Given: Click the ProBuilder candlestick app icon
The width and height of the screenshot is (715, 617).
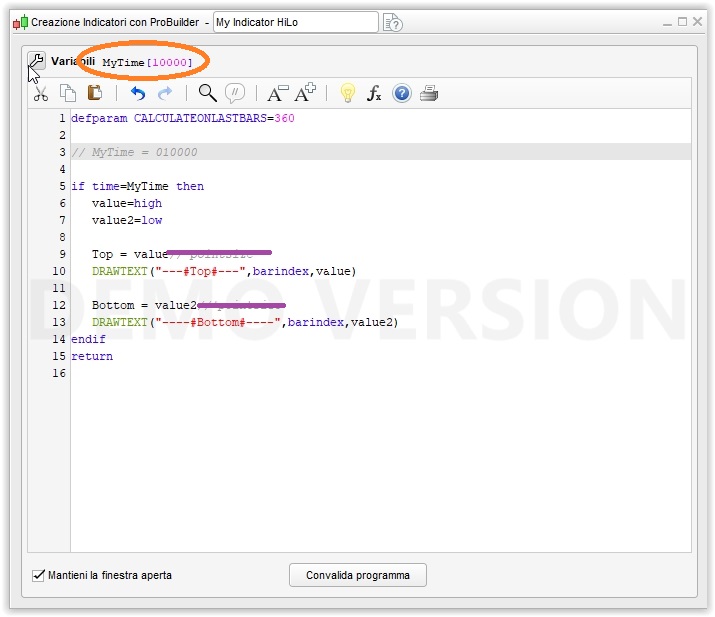Looking at the screenshot, I should (x=21, y=22).
